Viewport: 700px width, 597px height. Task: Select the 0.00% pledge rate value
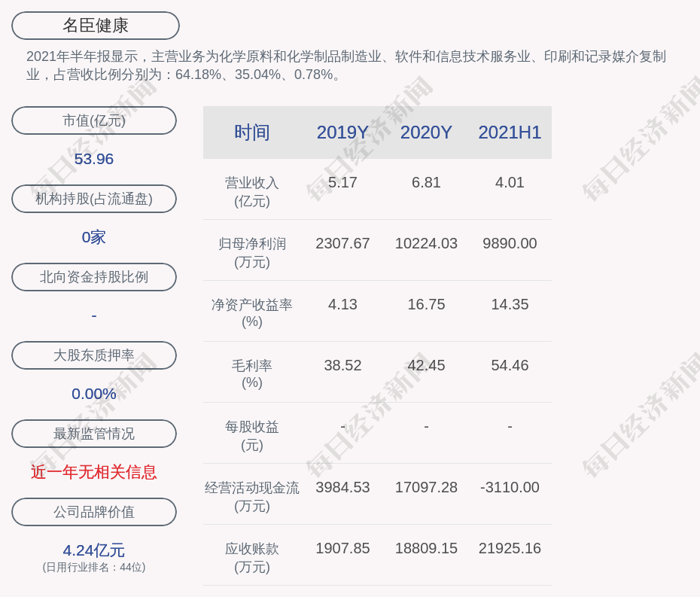94,394
